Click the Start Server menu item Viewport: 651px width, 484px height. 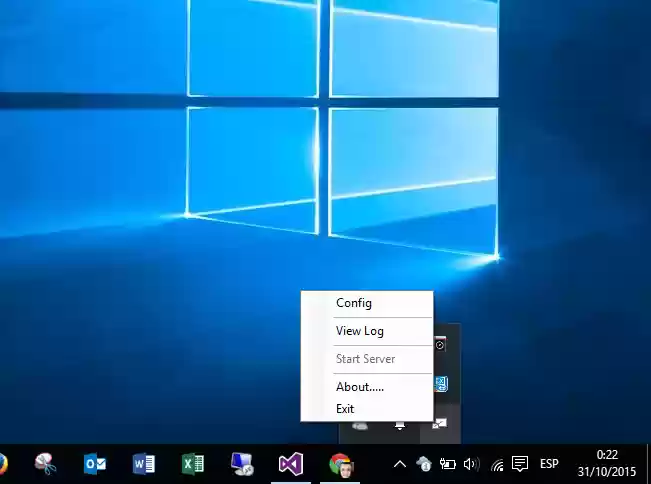click(365, 359)
